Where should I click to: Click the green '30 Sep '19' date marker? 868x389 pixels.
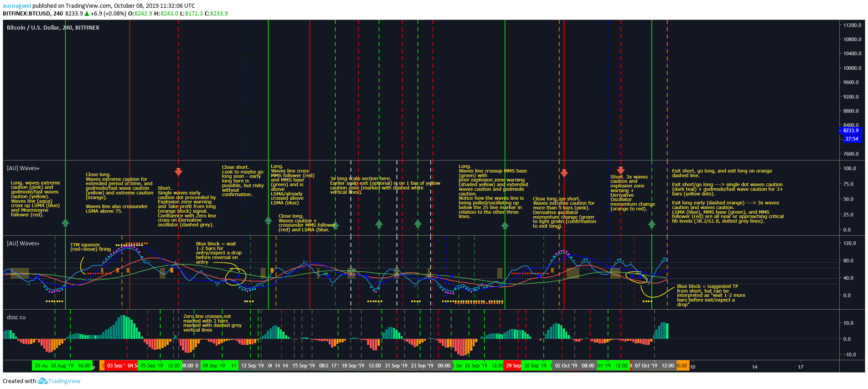click(535, 366)
